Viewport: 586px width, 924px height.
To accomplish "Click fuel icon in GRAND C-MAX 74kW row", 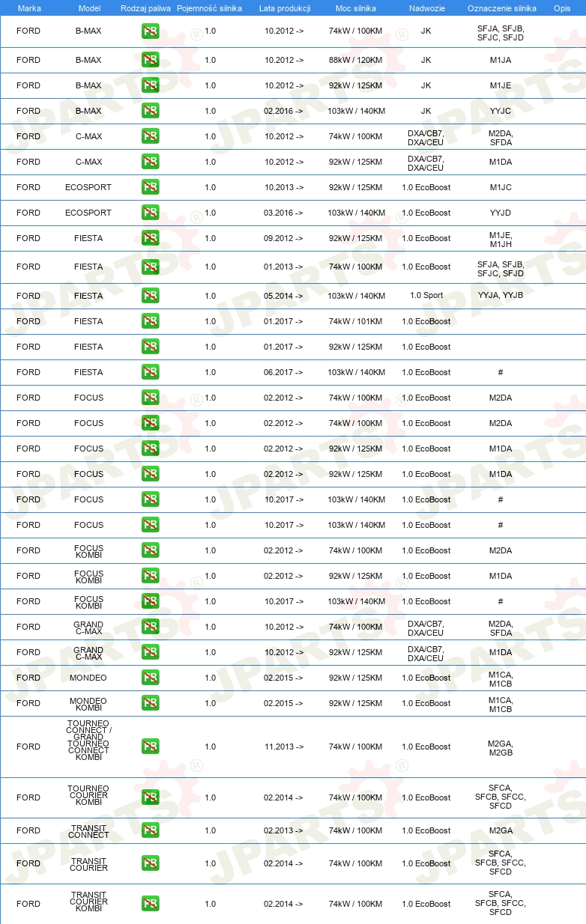I will (150, 627).
